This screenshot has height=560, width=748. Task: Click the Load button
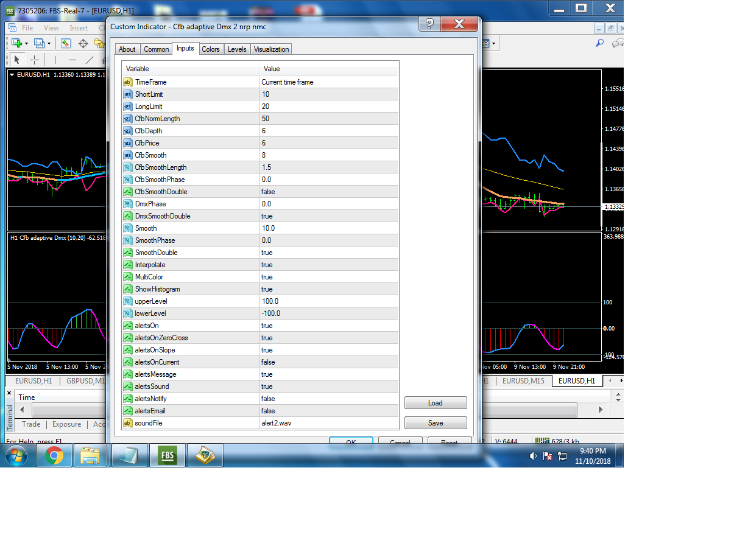[436, 403]
